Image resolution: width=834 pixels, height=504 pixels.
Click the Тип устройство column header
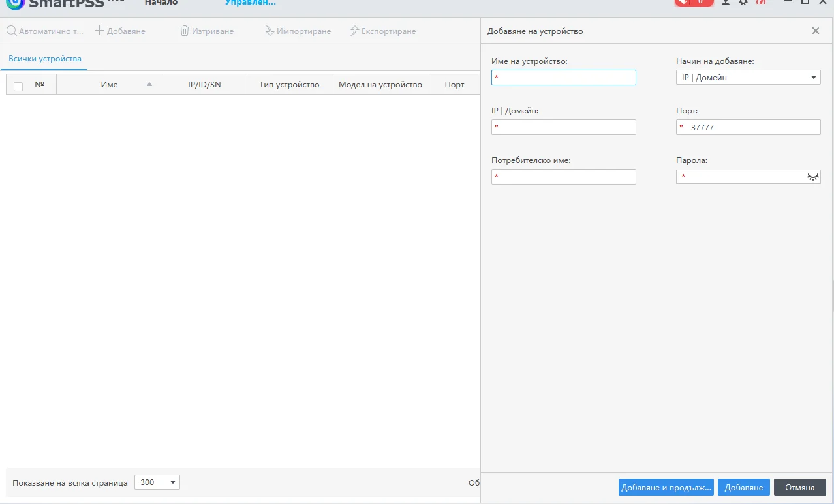pos(289,85)
